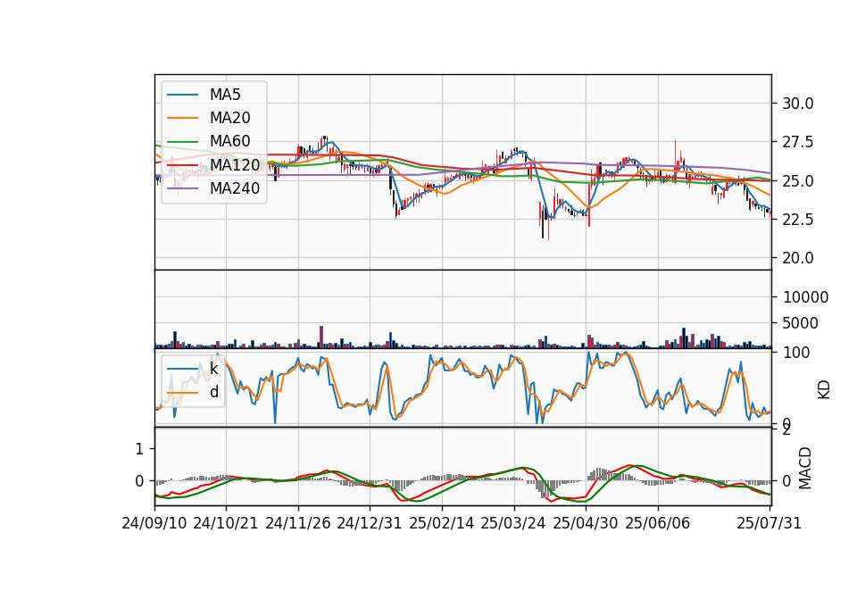
Task: Click the MA60 legend label
Action: [x=229, y=141]
